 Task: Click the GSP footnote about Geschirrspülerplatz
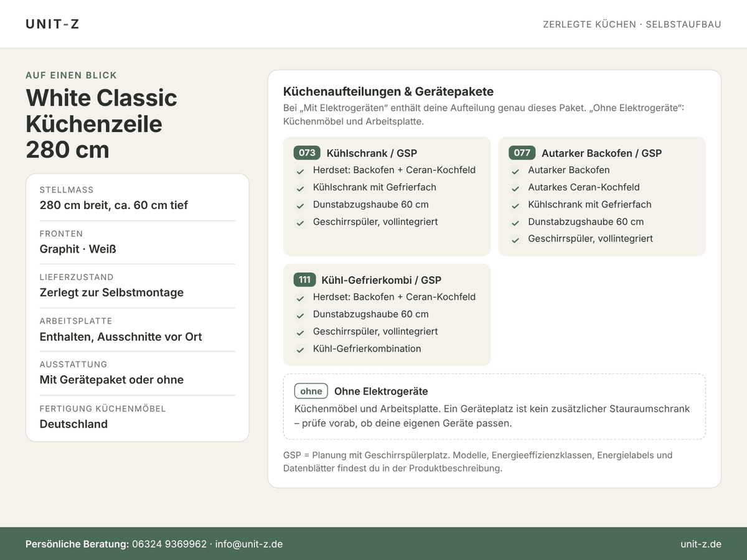click(x=478, y=462)
